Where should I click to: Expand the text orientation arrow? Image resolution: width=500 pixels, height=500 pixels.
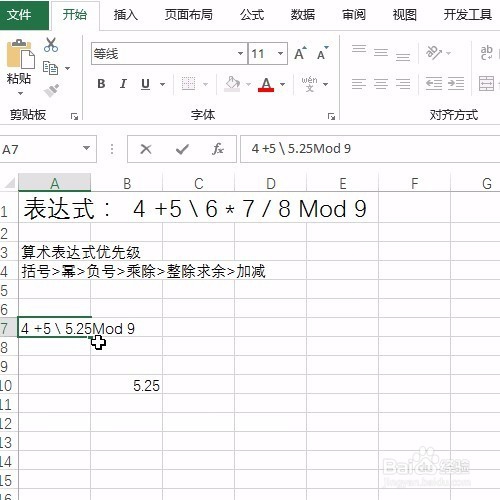click(448, 53)
